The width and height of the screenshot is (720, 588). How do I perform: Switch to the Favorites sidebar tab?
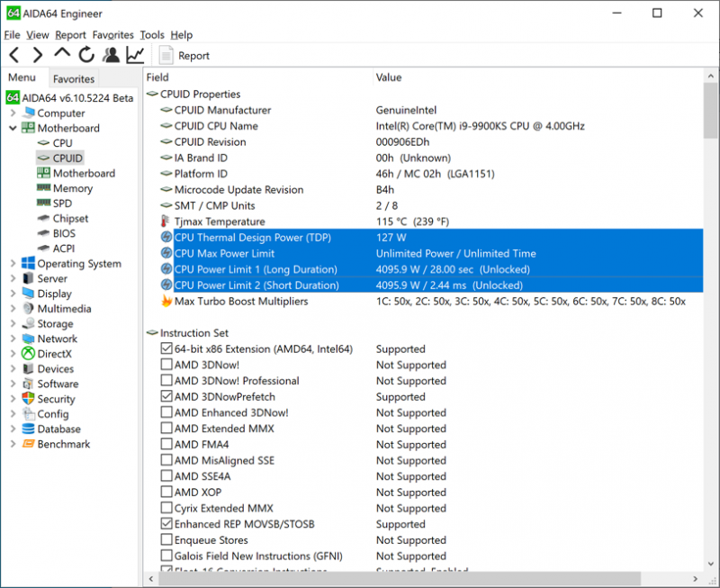click(x=74, y=79)
